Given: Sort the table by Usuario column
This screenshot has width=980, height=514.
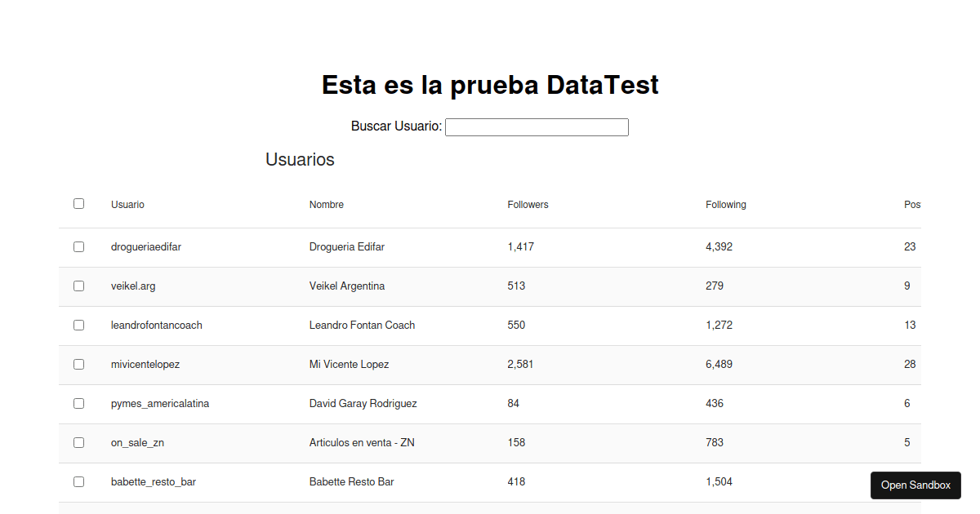Looking at the screenshot, I should (x=127, y=204).
